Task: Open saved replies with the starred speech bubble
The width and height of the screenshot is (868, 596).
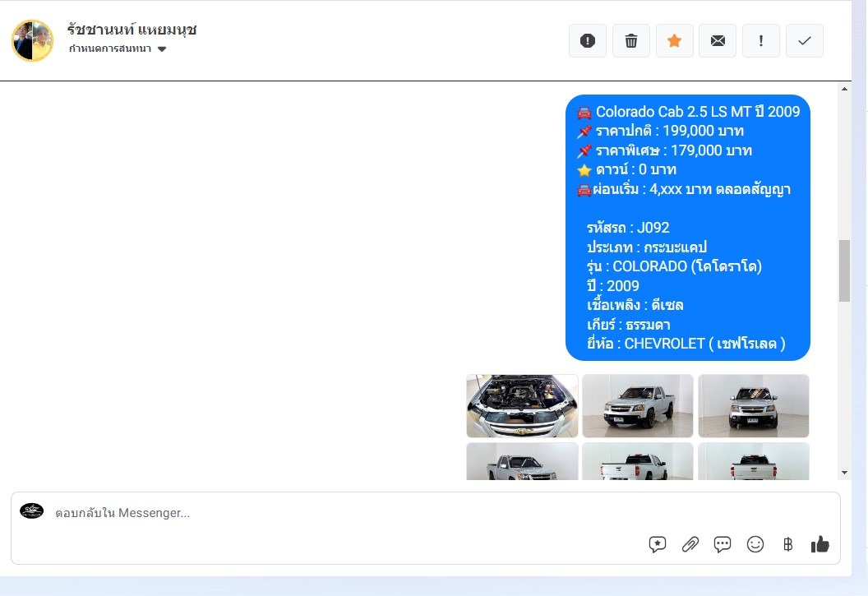Action: click(657, 544)
